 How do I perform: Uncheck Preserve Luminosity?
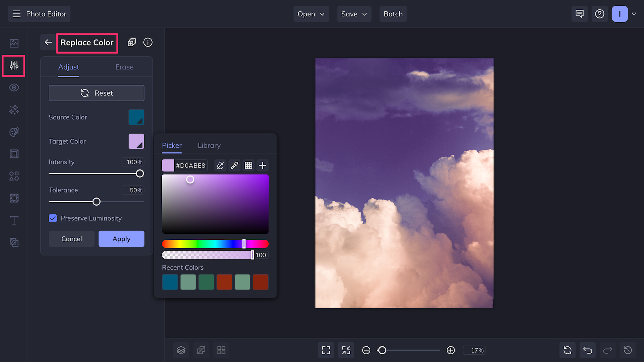tap(53, 218)
